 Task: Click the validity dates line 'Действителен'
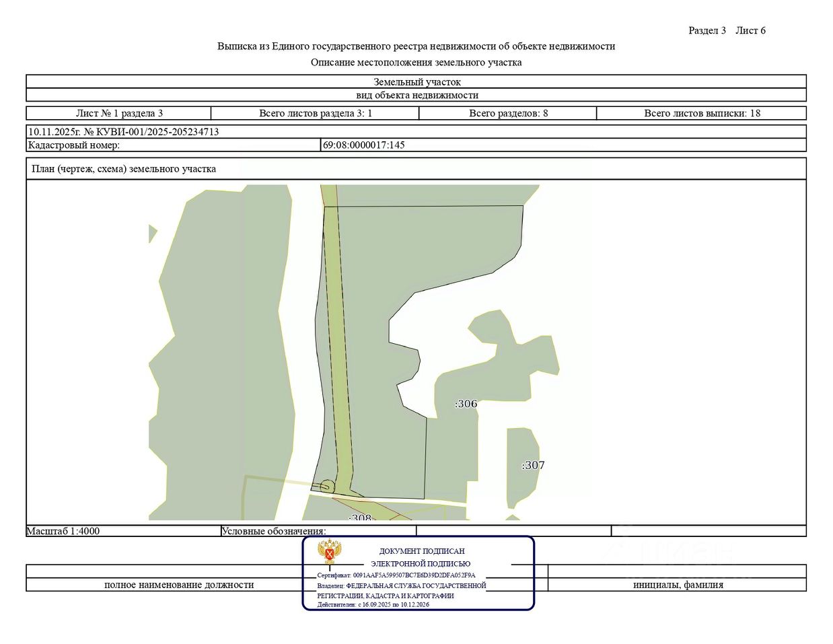(x=373, y=604)
